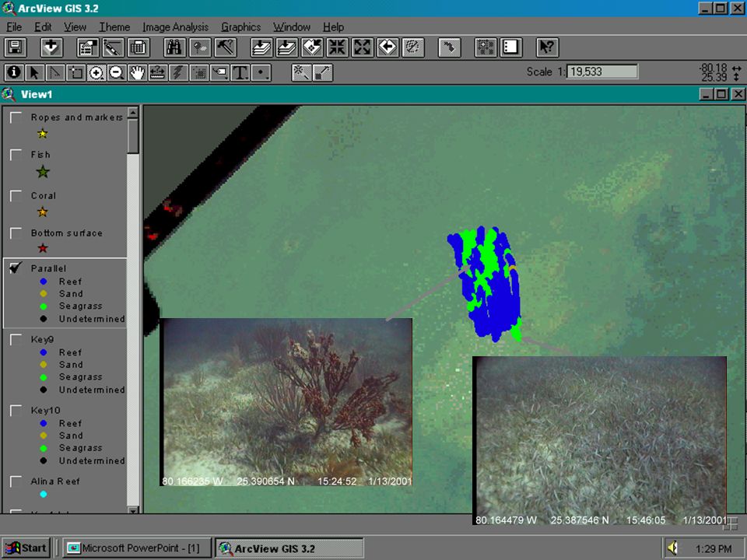Screen dimensions: 747x560
Task: Click the outward-arrows Zoom Out button
Action: coord(363,47)
